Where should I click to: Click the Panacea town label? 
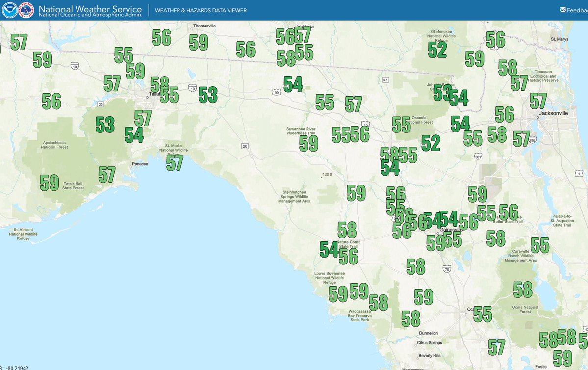click(140, 164)
